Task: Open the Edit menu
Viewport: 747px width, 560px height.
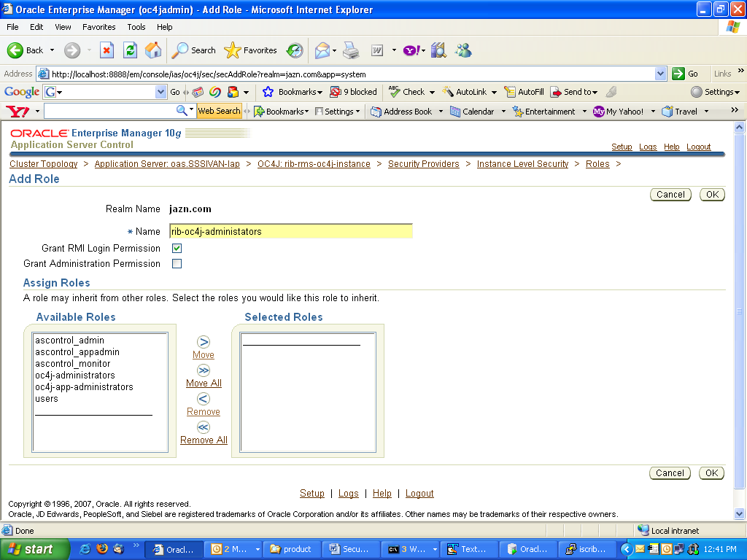Action: tap(36, 27)
